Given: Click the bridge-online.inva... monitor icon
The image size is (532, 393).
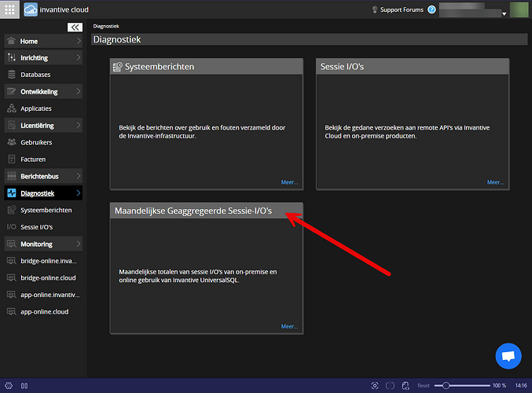Looking at the screenshot, I should (11, 261).
